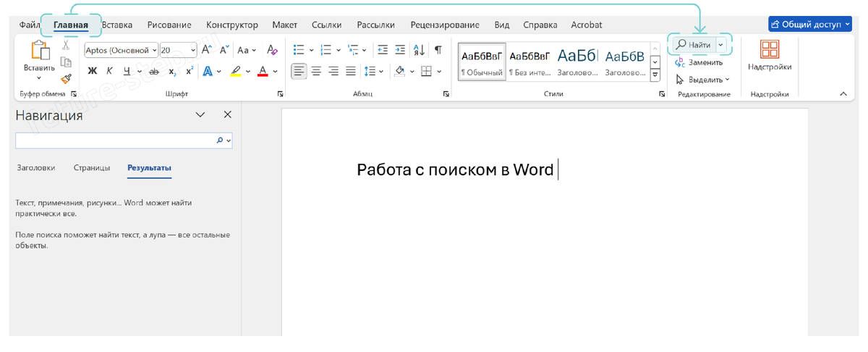Expand Find (Найти) dropdown arrow
868x352 pixels.
(720, 45)
